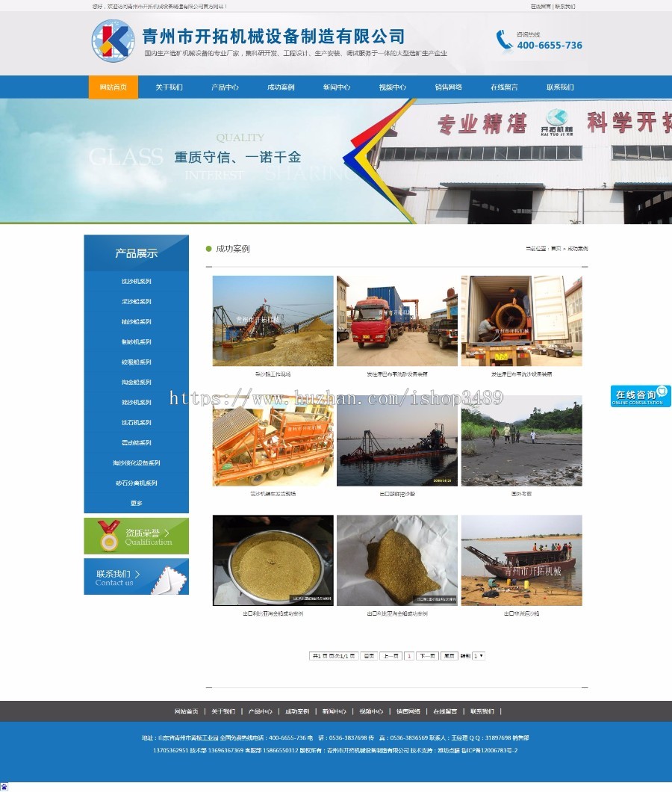Click caption under sand-ship worksite photo

click(x=273, y=374)
